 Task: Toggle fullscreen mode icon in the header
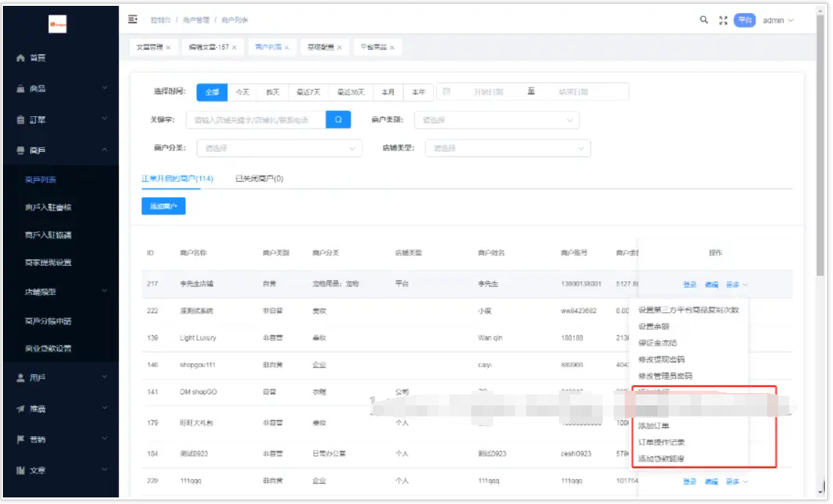pos(723,20)
